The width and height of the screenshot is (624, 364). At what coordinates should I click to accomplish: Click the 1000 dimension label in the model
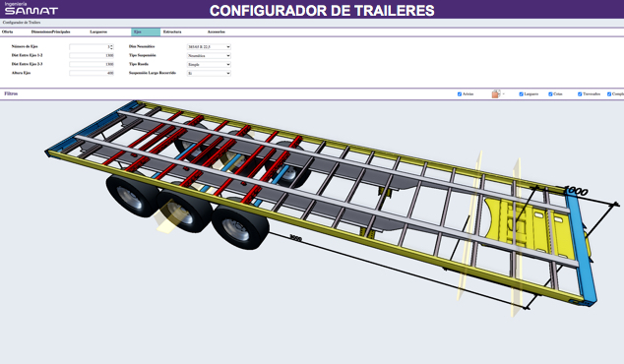tap(576, 191)
